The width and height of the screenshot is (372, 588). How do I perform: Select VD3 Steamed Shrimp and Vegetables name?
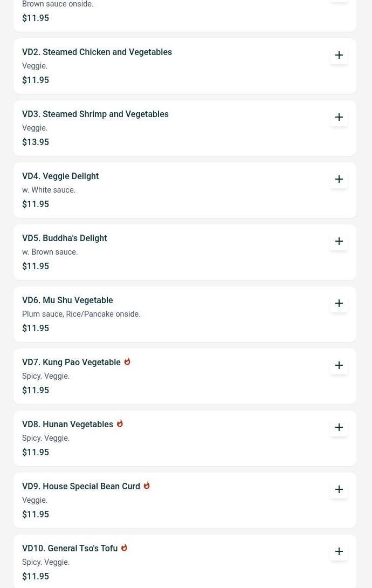click(95, 114)
